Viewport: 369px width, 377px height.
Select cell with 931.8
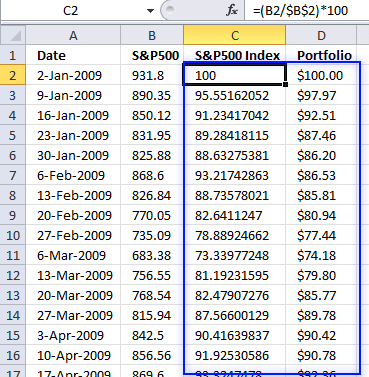pos(152,75)
